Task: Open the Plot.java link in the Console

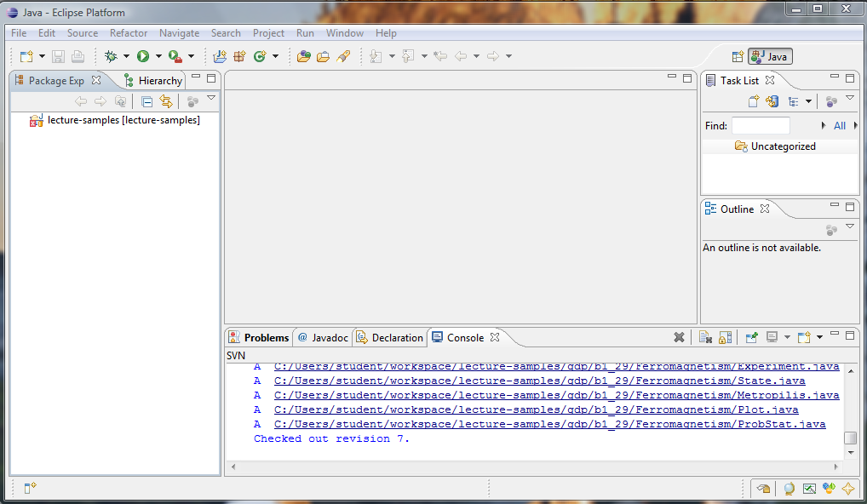Action: [536, 409]
